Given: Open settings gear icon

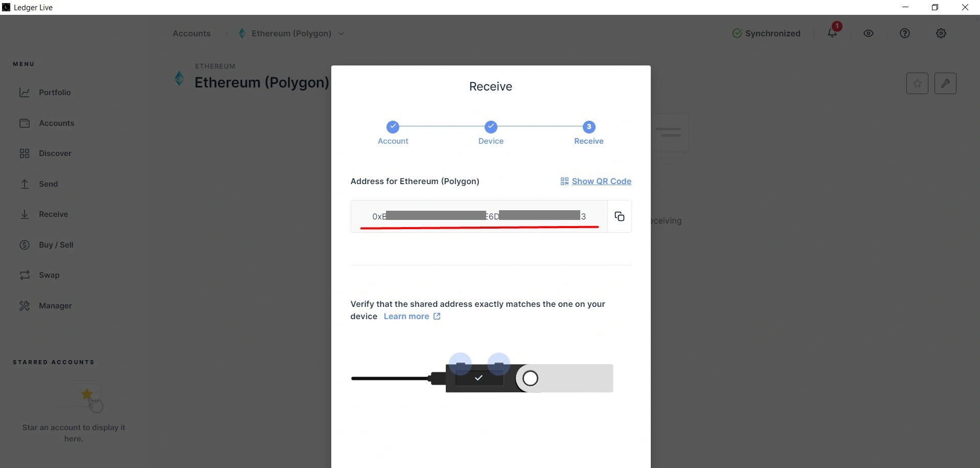Looking at the screenshot, I should [941, 33].
